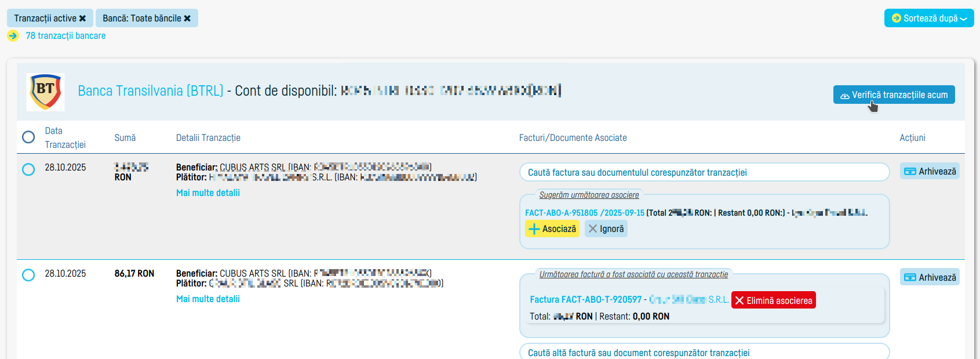
Task: Click 'Verifică tranzacțiile acum' button
Action: click(x=894, y=95)
